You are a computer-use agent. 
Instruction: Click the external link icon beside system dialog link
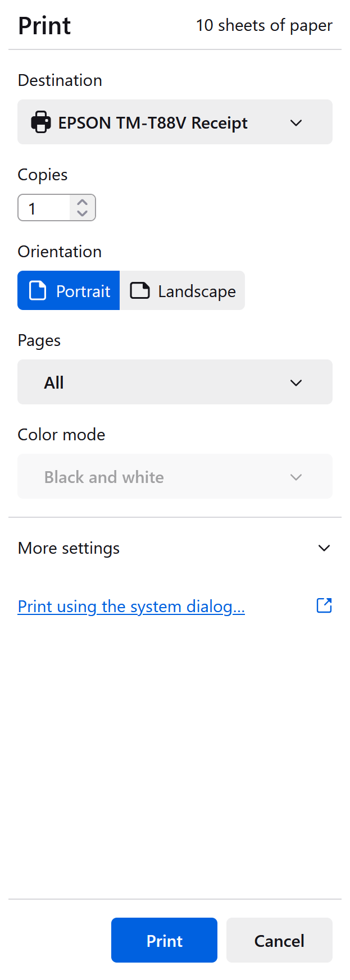(x=324, y=605)
